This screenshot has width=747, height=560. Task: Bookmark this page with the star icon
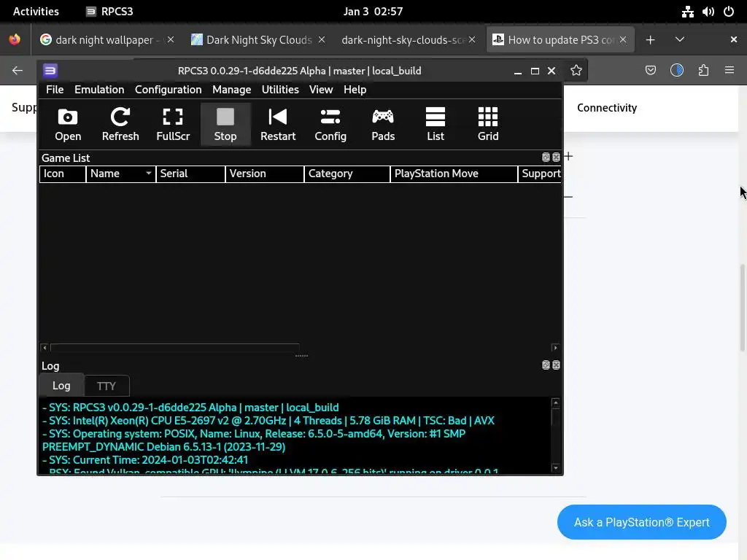coord(576,71)
